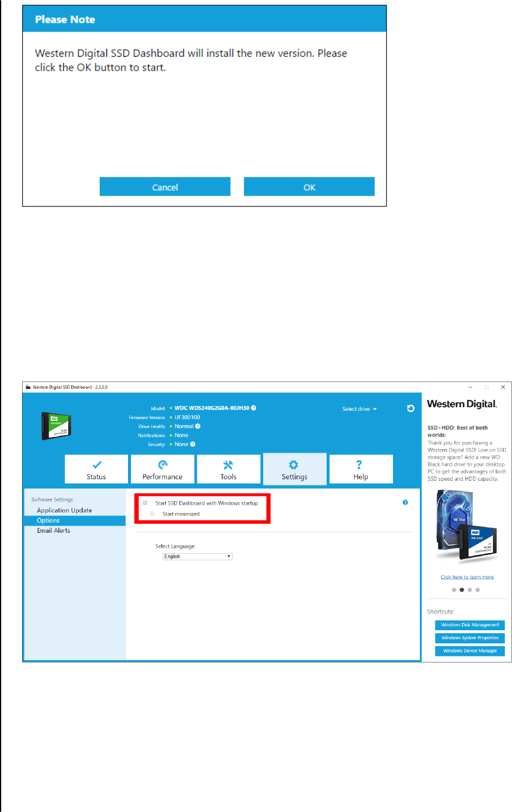Image resolution: width=512 pixels, height=812 pixels.
Task: Click the SSD Dashboard app icon in title bar
Action: pos(28,387)
